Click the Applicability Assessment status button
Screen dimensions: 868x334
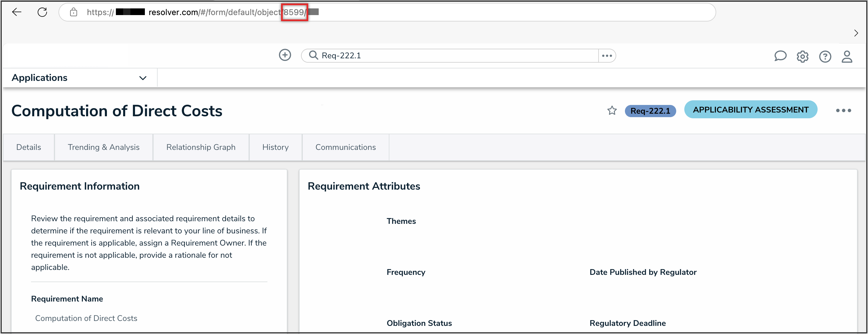tap(750, 110)
